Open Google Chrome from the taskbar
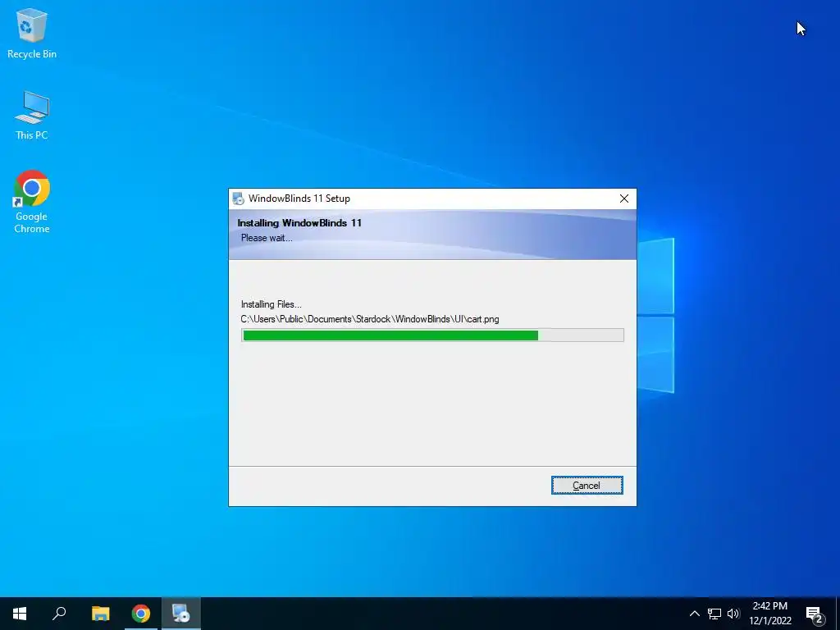Viewport: 840px width, 630px height. [141, 614]
